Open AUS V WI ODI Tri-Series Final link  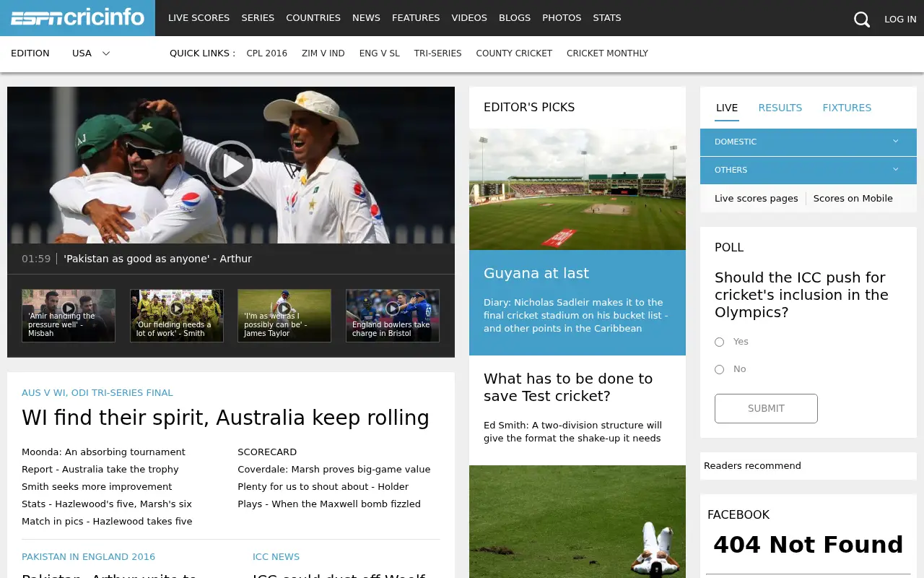[97, 393]
